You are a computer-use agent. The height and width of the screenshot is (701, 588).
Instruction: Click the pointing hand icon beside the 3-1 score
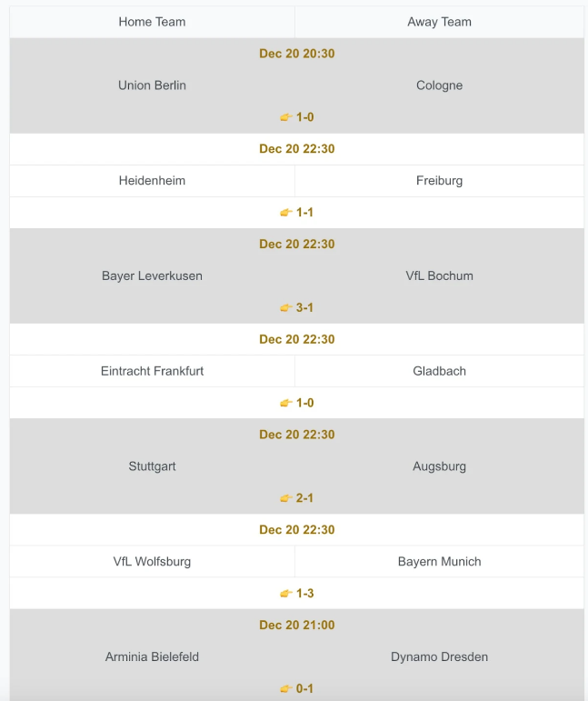pyautogui.click(x=286, y=308)
